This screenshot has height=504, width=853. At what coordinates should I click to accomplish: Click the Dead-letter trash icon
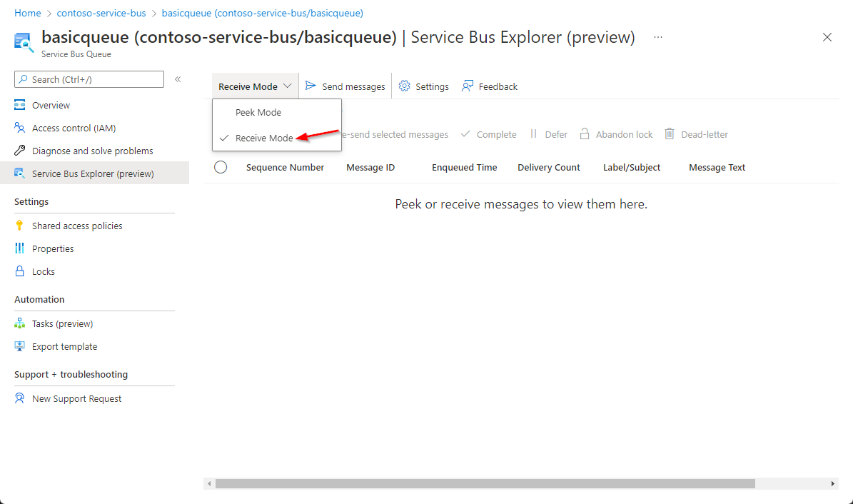[670, 134]
